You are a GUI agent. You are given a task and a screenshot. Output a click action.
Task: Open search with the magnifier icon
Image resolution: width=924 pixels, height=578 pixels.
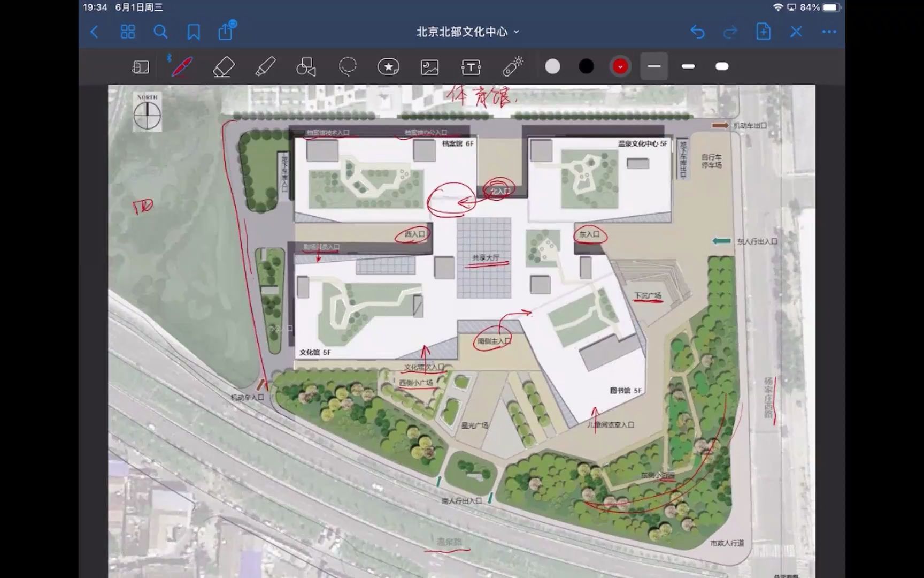pyautogui.click(x=160, y=32)
